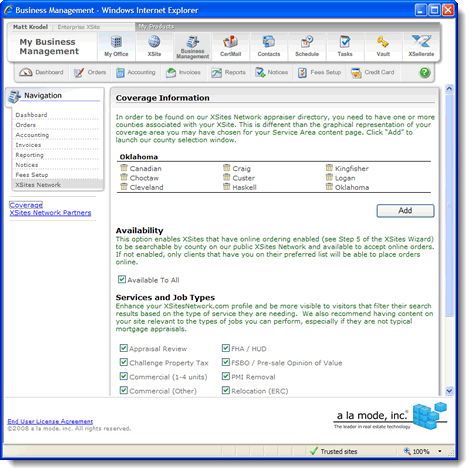Switch to the Accounting toolbar item
Image resolution: width=473 pixels, height=475 pixels.
click(136, 72)
